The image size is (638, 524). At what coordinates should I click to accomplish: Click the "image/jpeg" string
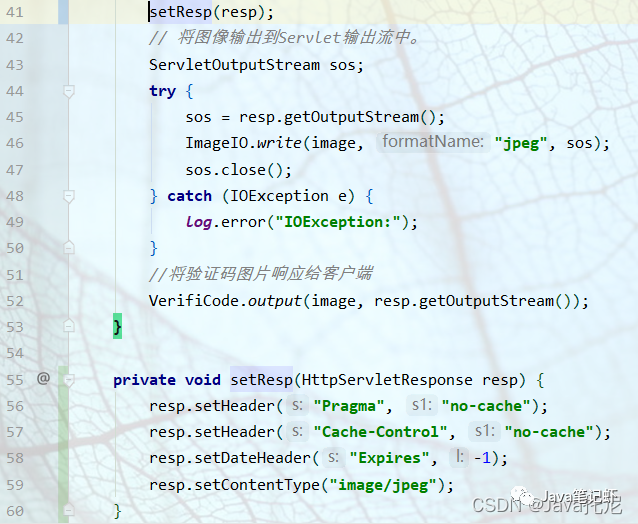pyautogui.click(x=383, y=485)
